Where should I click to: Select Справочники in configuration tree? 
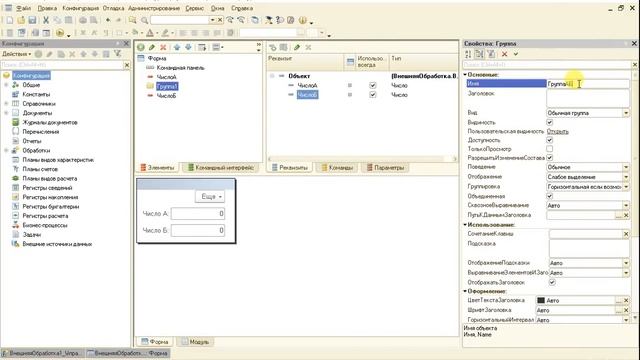coord(39,104)
